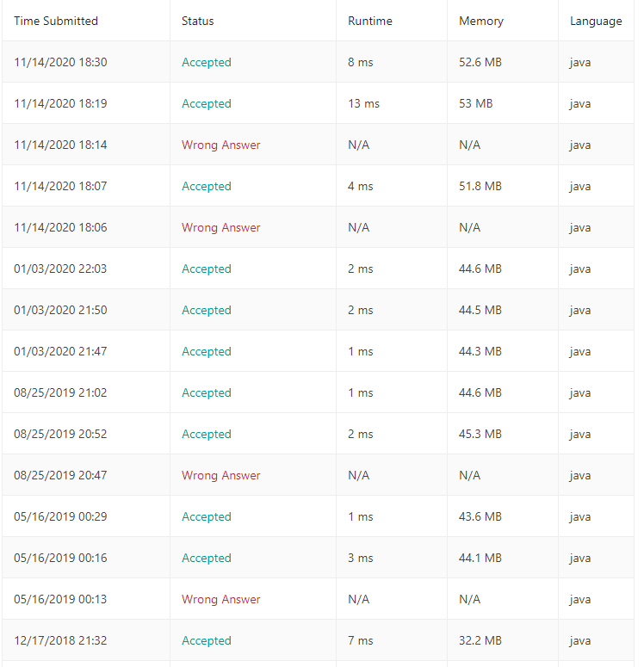Open the Wrong Answer from 08/25/2019 20:47
This screenshot has width=644, height=667.
[220, 475]
